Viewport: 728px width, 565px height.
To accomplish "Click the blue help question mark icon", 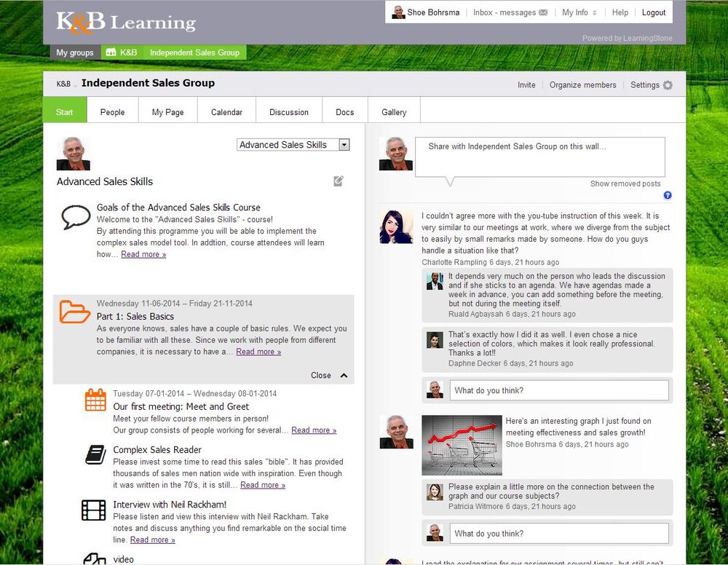I will click(x=668, y=195).
